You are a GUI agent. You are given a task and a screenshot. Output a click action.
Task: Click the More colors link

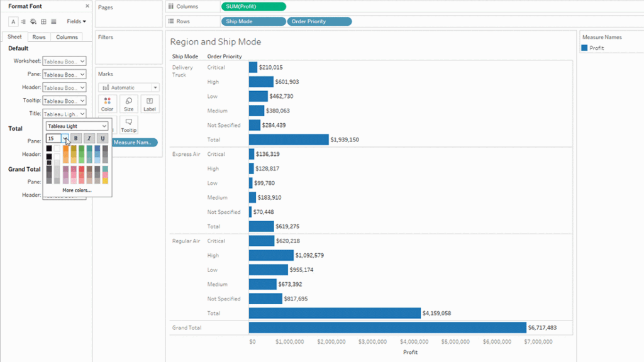click(77, 190)
